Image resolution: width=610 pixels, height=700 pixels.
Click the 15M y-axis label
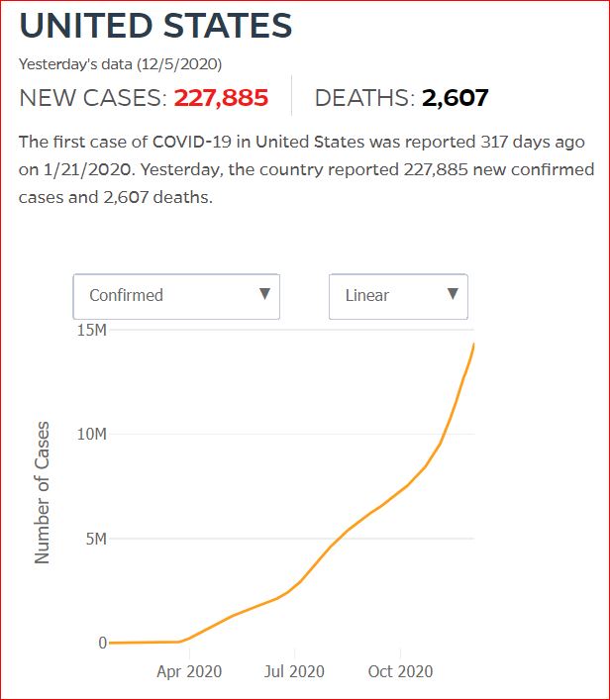(90, 330)
